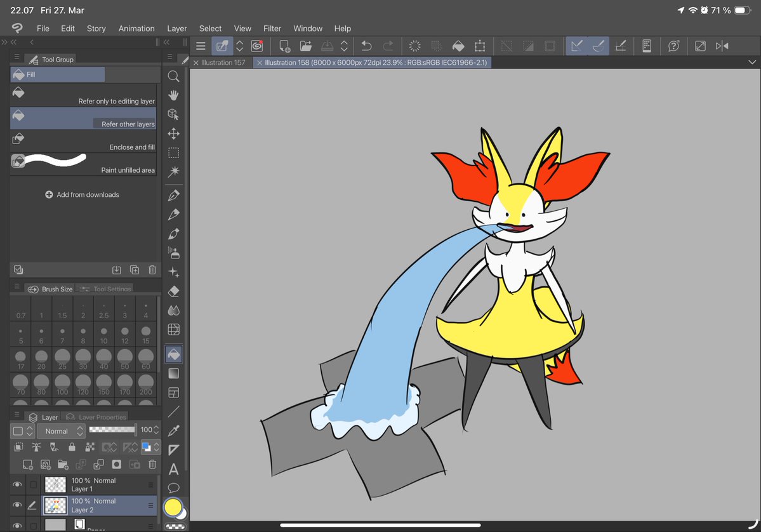Select brush size 10 preset
The height and width of the screenshot is (532, 761).
[104, 335]
